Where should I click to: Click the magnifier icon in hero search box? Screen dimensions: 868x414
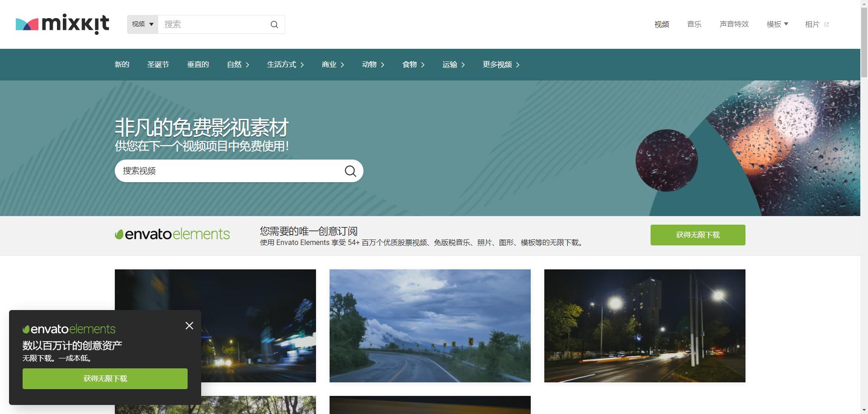pyautogui.click(x=350, y=171)
